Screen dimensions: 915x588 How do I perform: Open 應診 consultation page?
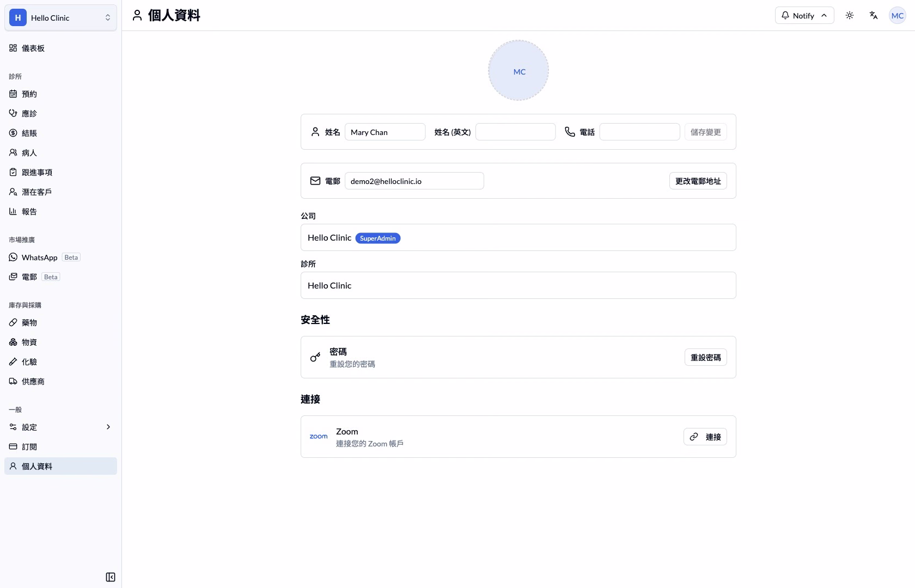coord(60,113)
